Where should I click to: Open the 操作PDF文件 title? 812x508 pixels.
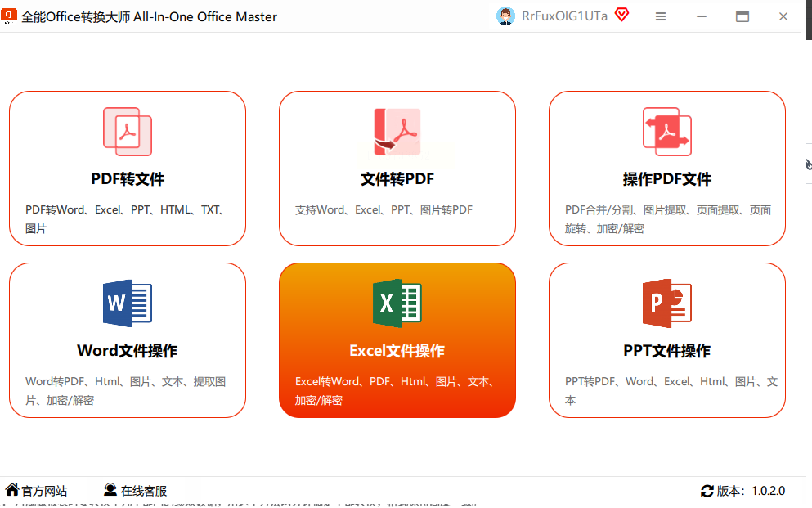[667, 179]
